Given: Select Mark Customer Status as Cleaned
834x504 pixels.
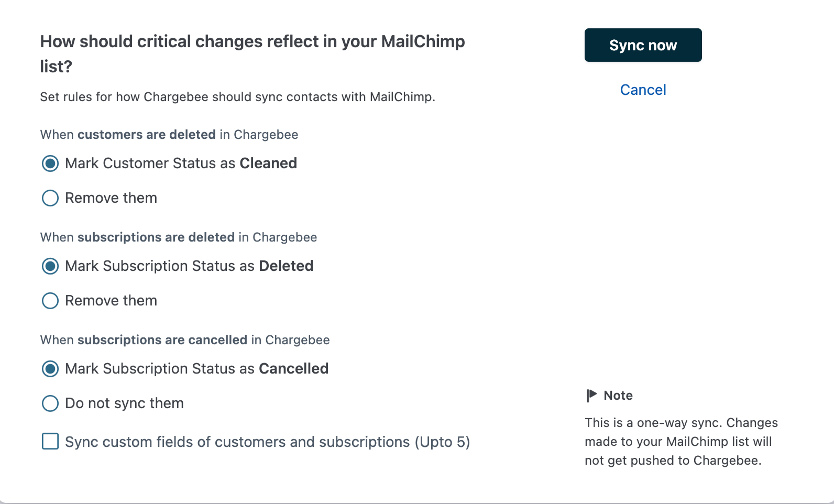Looking at the screenshot, I should (50, 163).
